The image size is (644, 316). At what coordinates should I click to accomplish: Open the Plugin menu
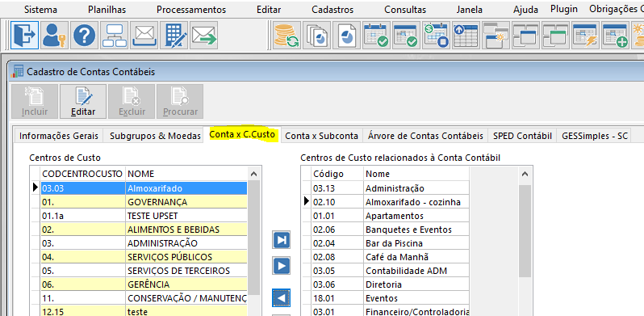tap(564, 9)
